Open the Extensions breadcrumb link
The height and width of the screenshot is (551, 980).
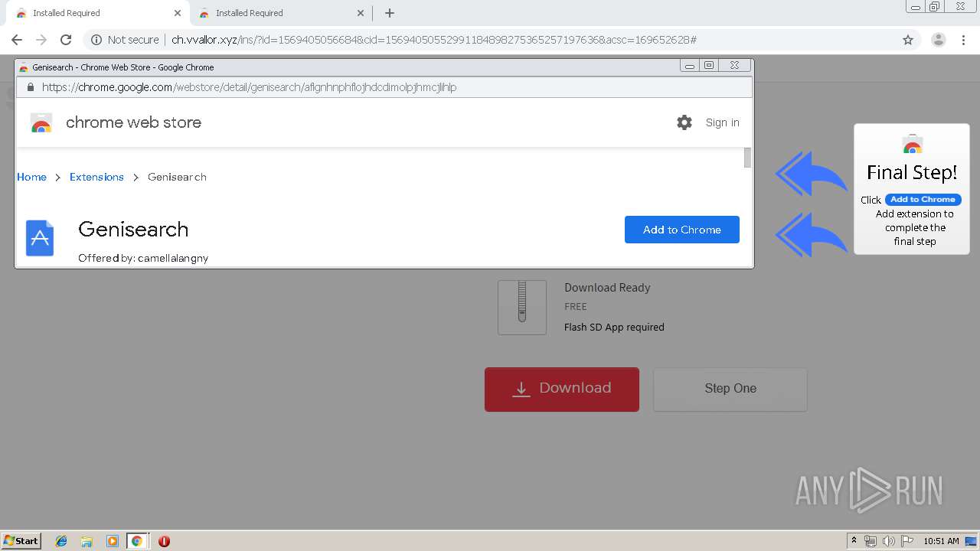(96, 177)
